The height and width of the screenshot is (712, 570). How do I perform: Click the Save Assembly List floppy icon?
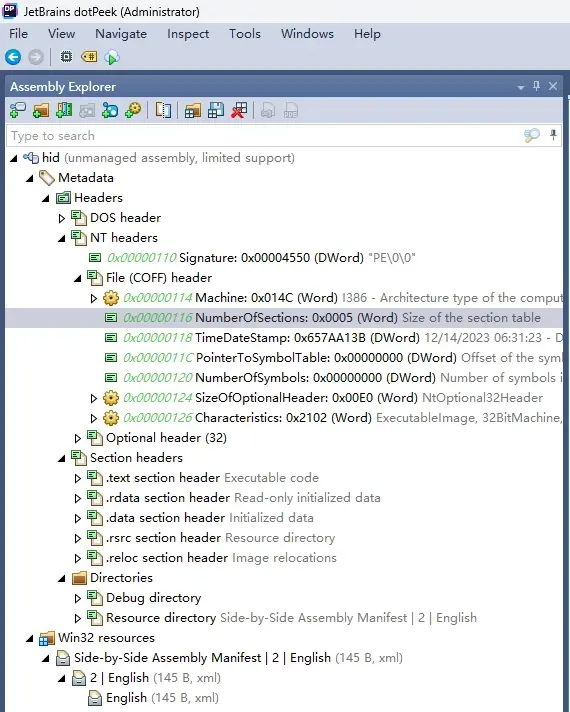coord(216,110)
